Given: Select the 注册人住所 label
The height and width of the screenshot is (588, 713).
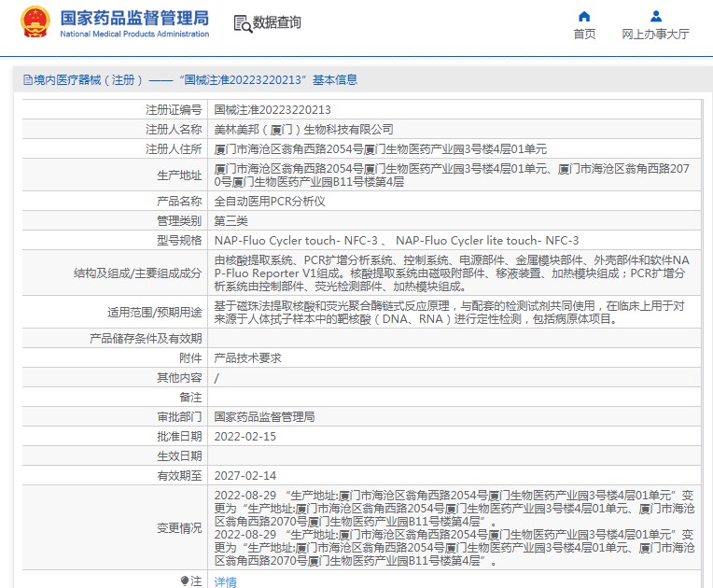Looking at the screenshot, I should coord(174,148).
